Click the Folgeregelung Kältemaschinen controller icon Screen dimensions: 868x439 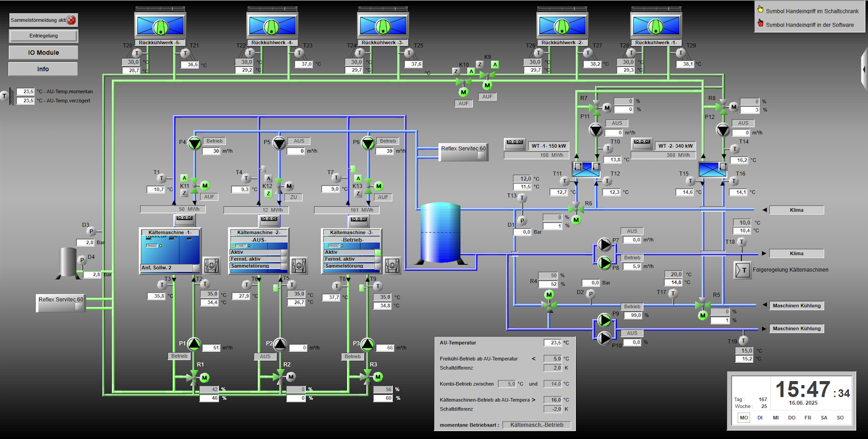click(742, 270)
